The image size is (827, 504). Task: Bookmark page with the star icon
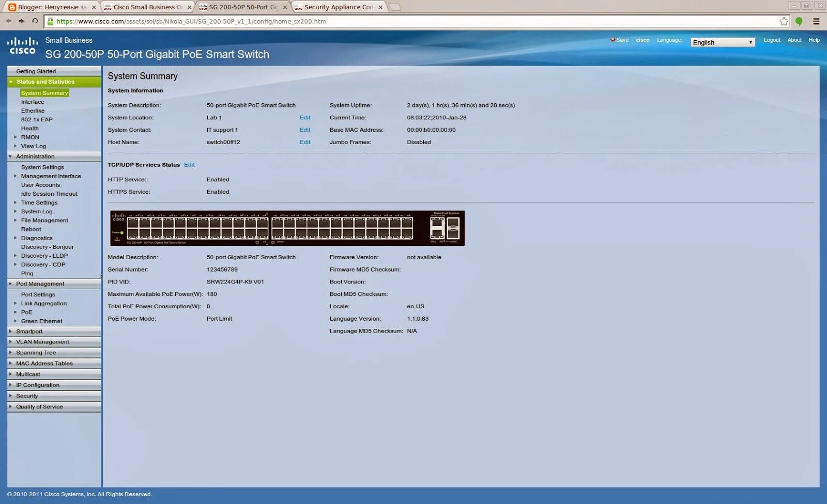(x=784, y=21)
